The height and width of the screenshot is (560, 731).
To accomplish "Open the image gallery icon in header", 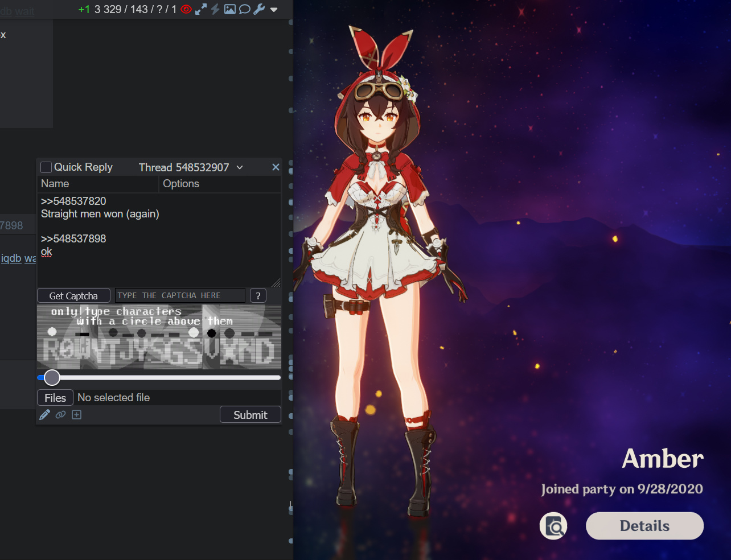I will click(x=230, y=9).
